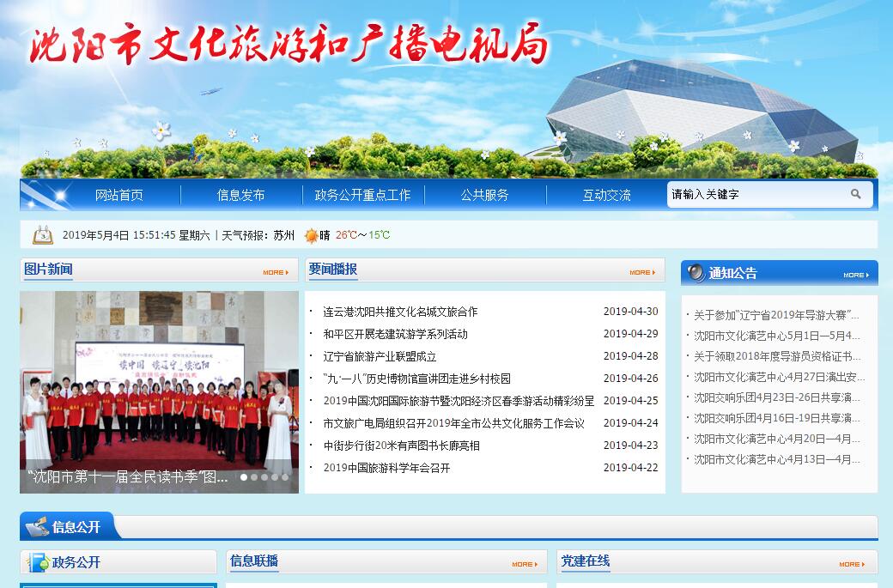Image resolution: width=893 pixels, height=588 pixels.
Task: Open the 公共服务 navigation menu
Action: point(484,195)
